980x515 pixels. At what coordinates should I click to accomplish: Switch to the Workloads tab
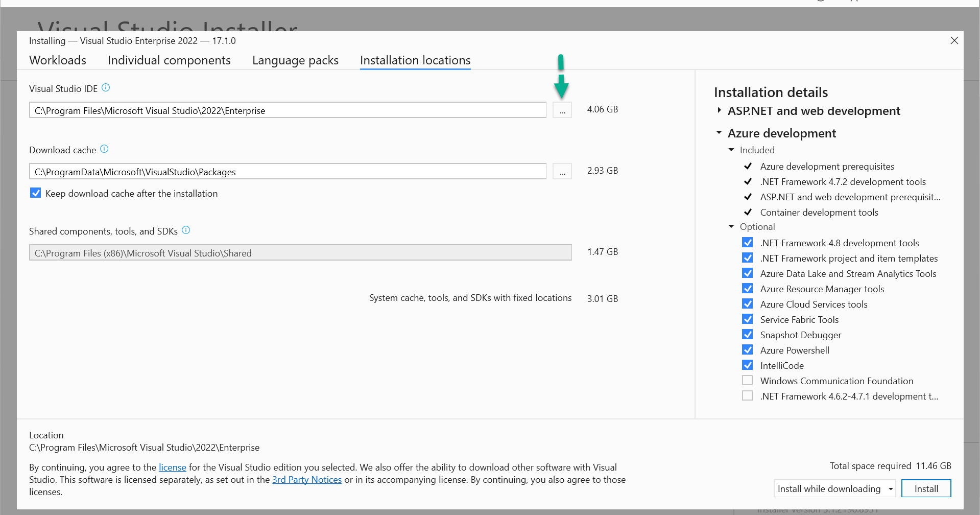[58, 60]
